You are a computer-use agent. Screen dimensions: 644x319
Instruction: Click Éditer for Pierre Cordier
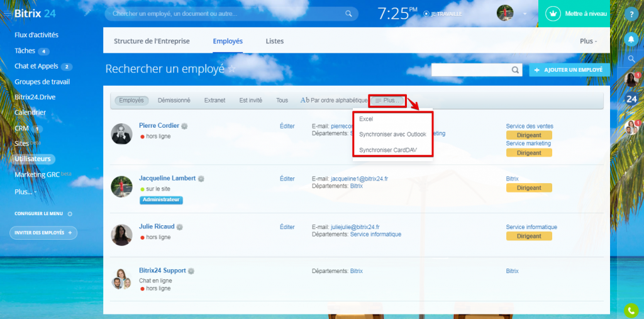pyautogui.click(x=287, y=126)
